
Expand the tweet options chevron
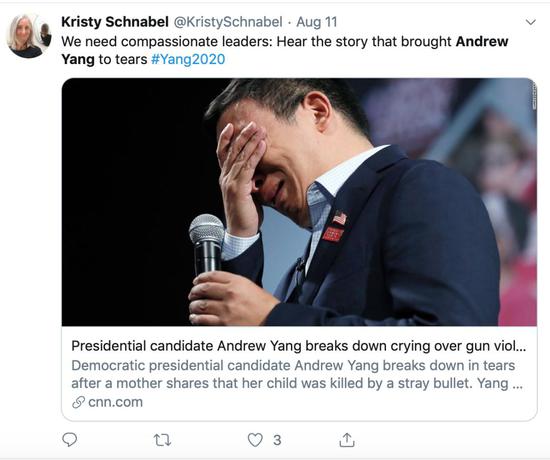(x=531, y=22)
